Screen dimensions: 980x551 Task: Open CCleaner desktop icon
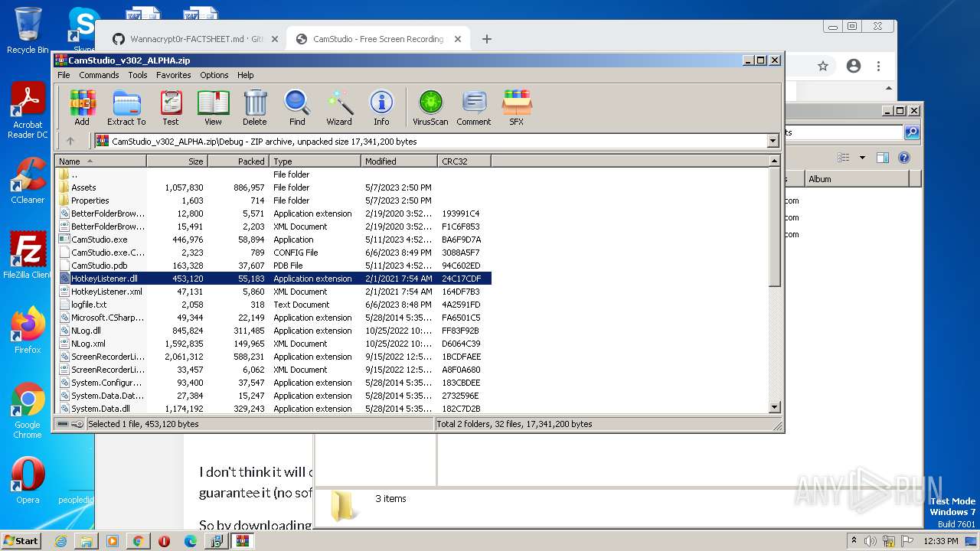pyautogui.click(x=28, y=181)
